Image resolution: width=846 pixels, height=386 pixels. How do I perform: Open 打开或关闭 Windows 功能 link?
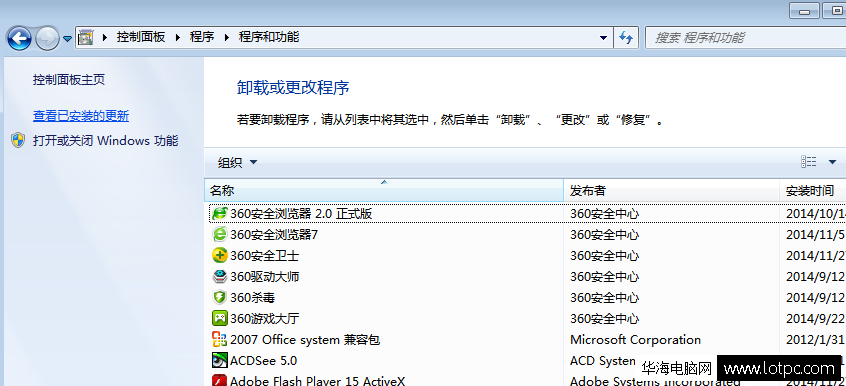pos(105,141)
